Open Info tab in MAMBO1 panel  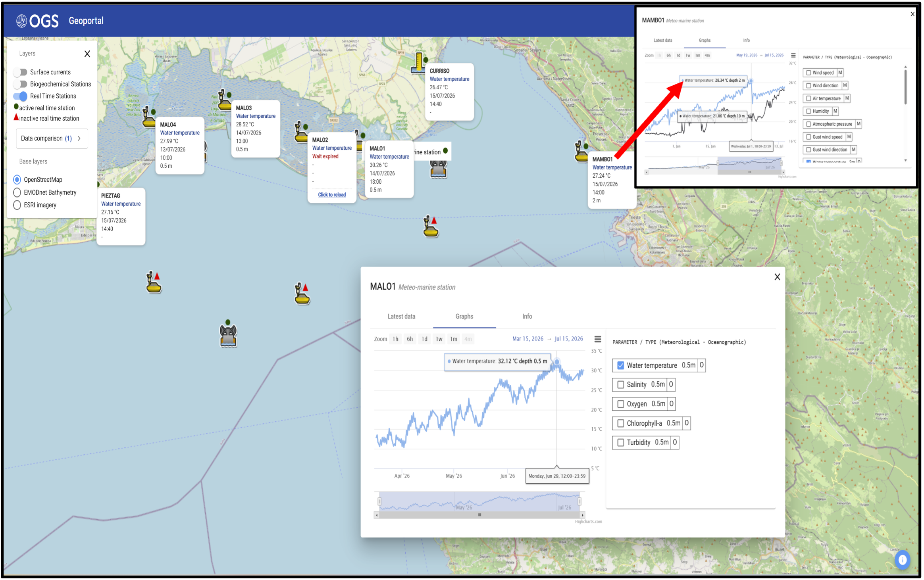click(x=746, y=40)
